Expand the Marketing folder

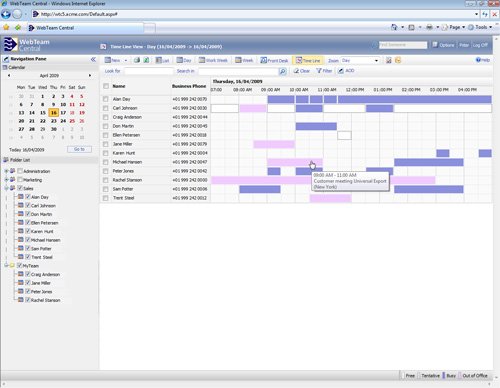pyautogui.click(x=6, y=180)
